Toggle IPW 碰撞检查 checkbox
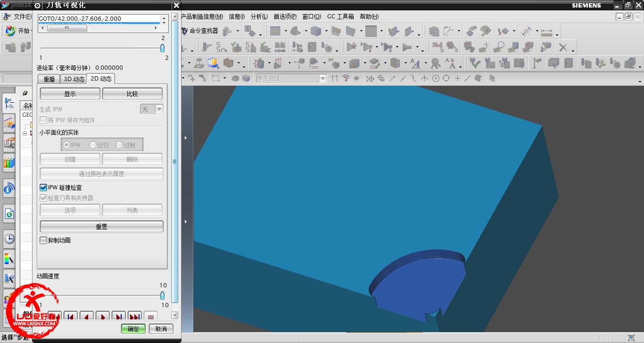 (x=43, y=188)
